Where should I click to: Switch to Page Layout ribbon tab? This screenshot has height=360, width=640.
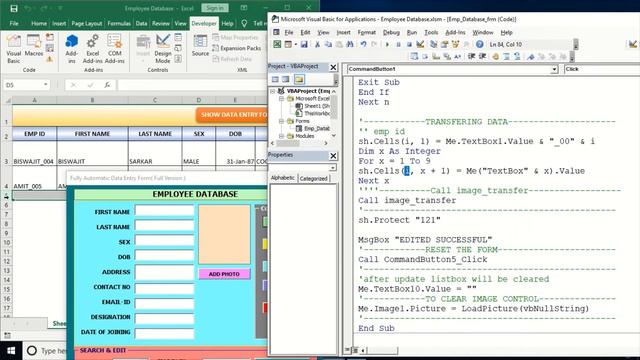(87, 24)
